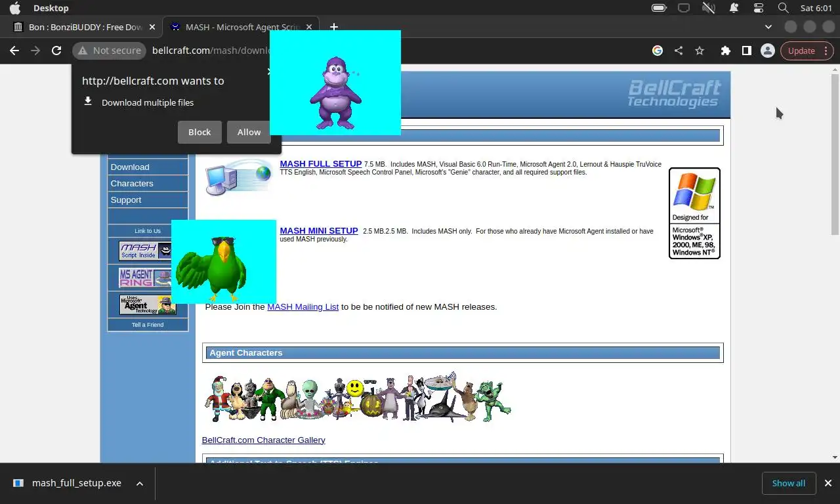Click the MASH Script Inside badge

point(145,251)
